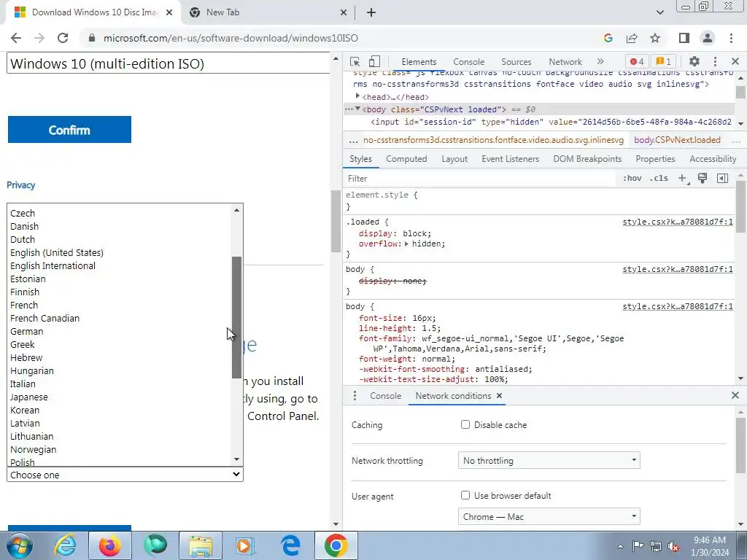Screen dimensions: 747x560
Task: Toggle rendering emulations paintbrush icon in Styles
Action: 703,178
